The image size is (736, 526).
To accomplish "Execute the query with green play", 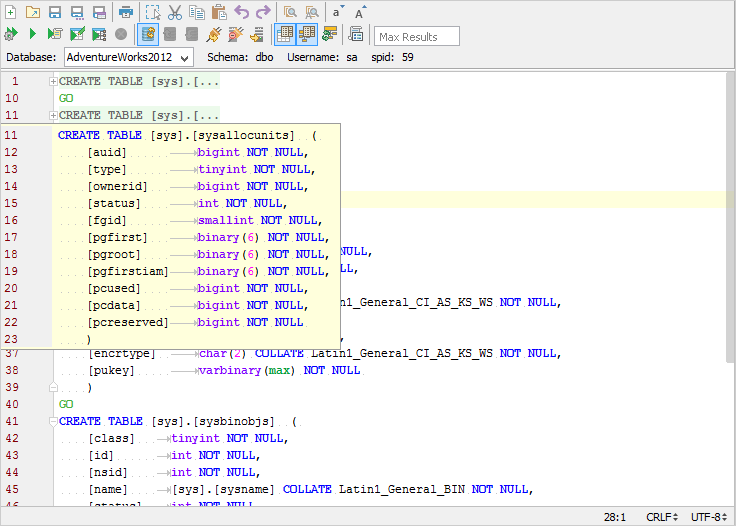I will click(x=33, y=34).
